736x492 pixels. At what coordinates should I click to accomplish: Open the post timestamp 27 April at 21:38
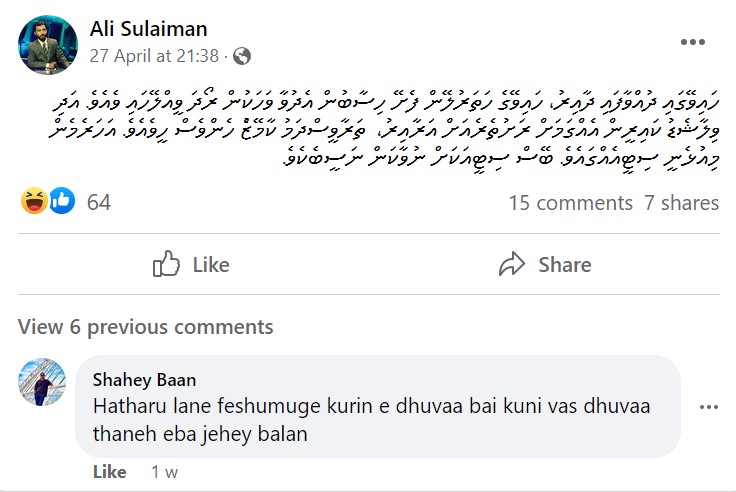(x=156, y=56)
